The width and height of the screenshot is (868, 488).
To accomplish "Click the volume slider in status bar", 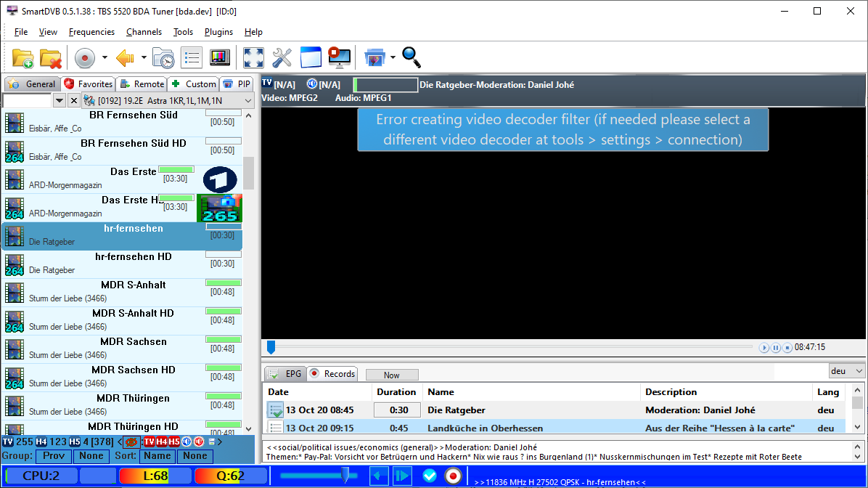I will pos(319,476).
